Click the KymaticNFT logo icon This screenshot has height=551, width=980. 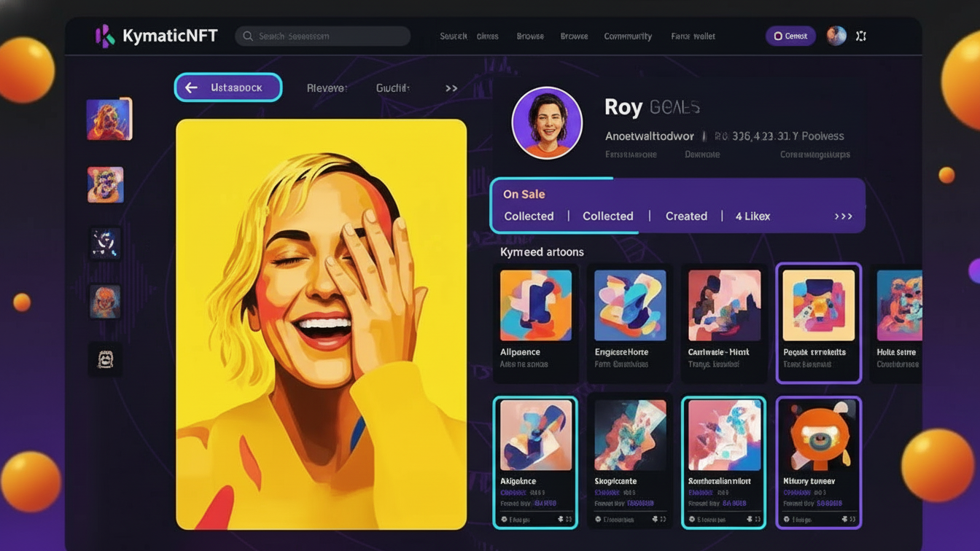pos(104,35)
